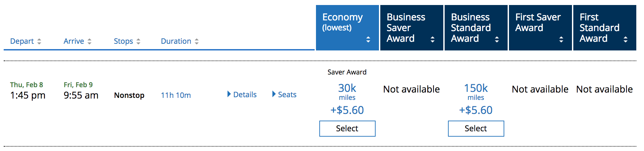Open the Economy (lowest) fare column tab
The image size is (644, 151).
point(342,22)
